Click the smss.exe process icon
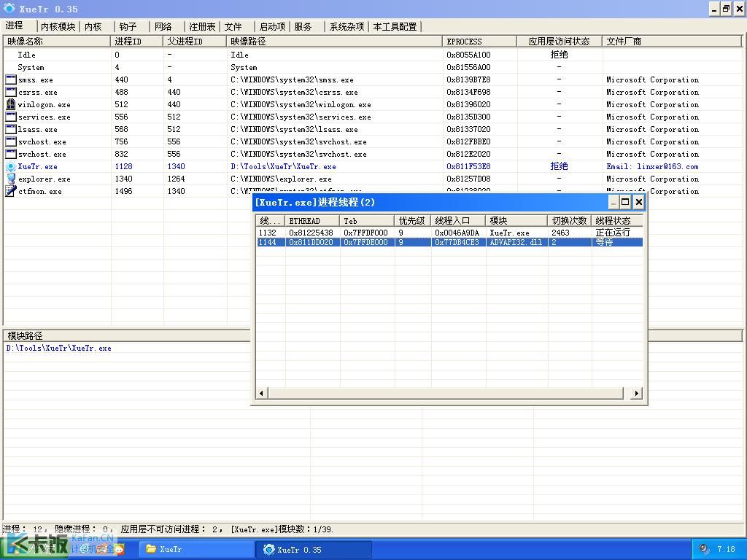This screenshot has height=560, width=747. click(10, 79)
